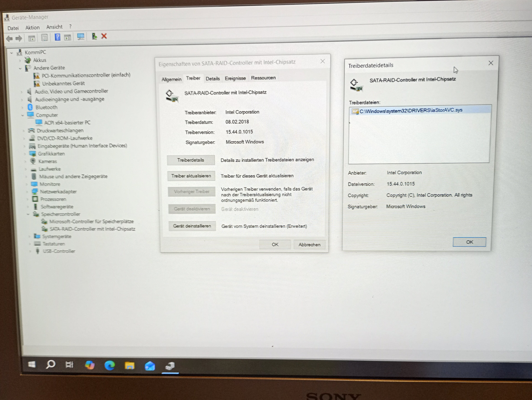Click the Windows Start button

(32, 365)
